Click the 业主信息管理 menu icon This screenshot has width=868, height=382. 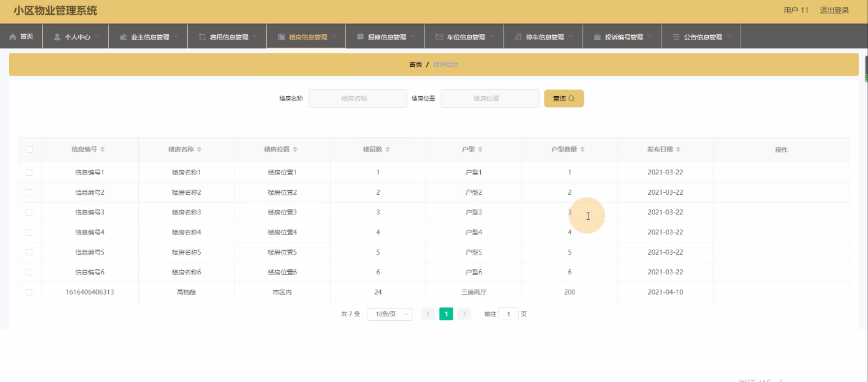click(x=124, y=37)
